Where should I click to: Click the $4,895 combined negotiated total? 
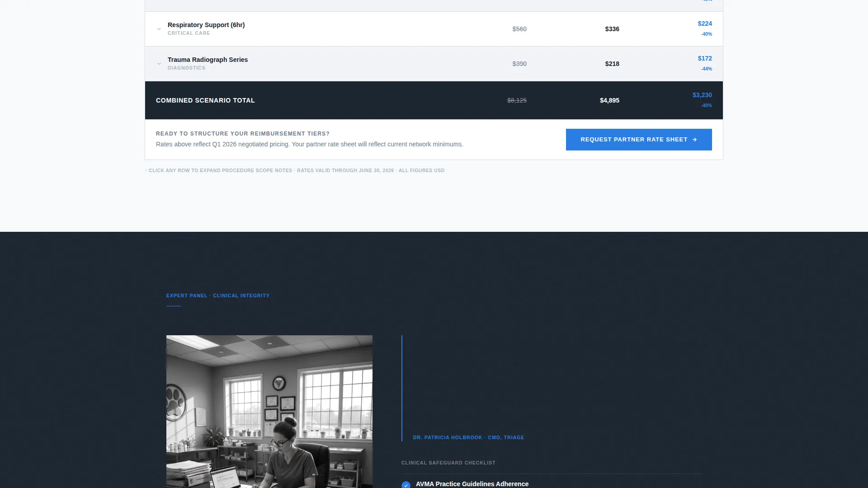point(609,100)
